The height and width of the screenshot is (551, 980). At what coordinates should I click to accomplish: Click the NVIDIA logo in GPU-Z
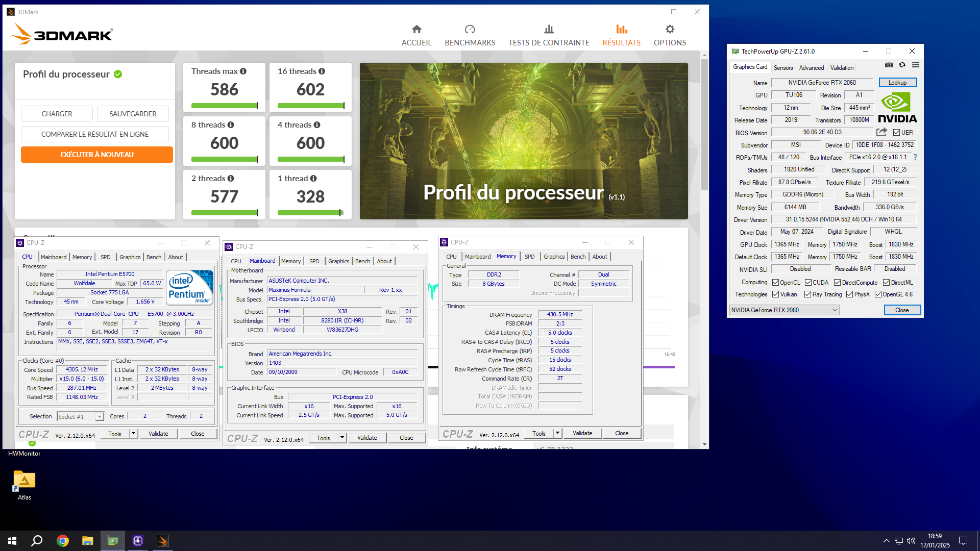(x=898, y=108)
